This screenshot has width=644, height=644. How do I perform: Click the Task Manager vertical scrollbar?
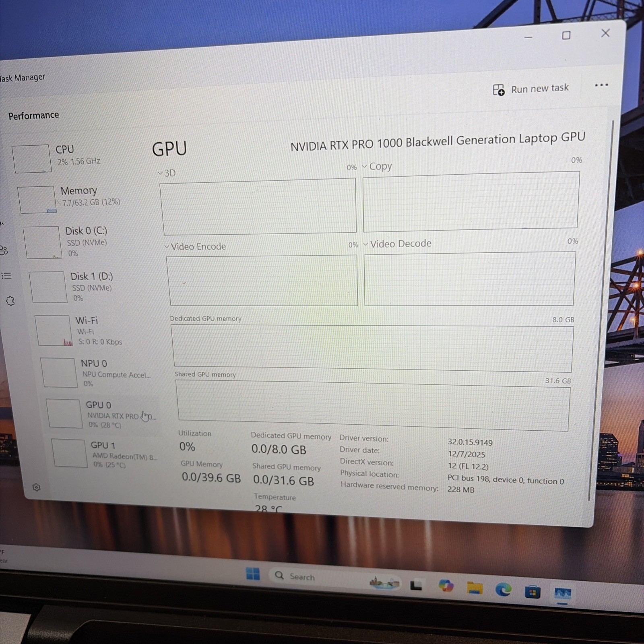pos(602,310)
